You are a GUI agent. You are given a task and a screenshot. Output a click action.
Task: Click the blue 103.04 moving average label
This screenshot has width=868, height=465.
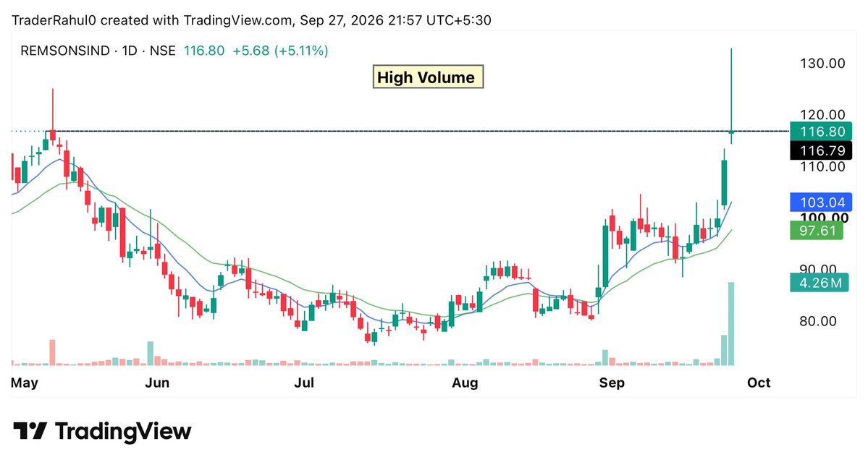pos(821,202)
